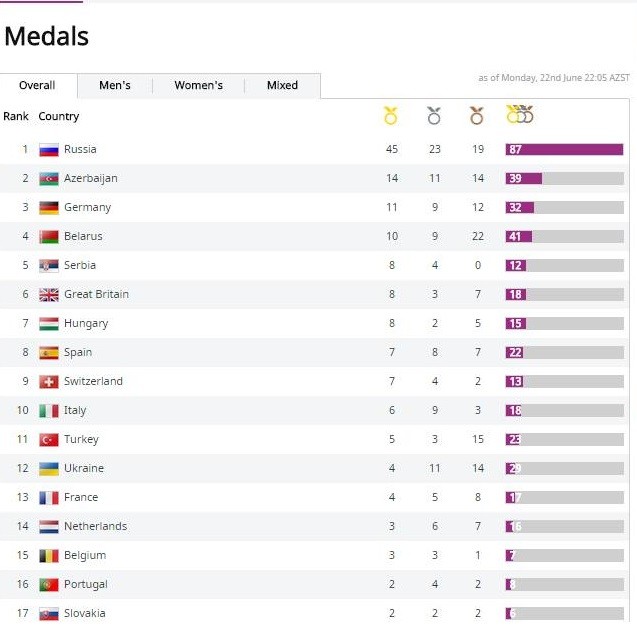Click the Country column header
This screenshot has width=637, height=627.
59,117
